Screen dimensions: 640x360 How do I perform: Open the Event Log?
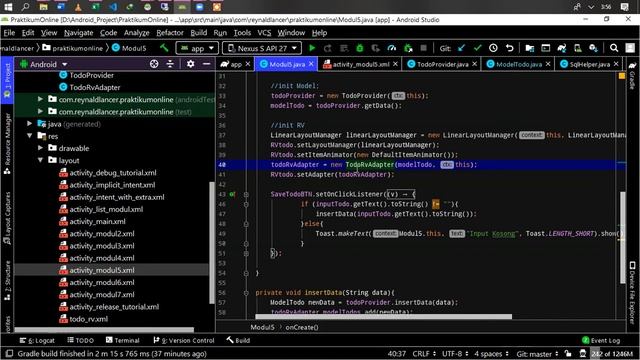pyautogui.click(x=601, y=340)
